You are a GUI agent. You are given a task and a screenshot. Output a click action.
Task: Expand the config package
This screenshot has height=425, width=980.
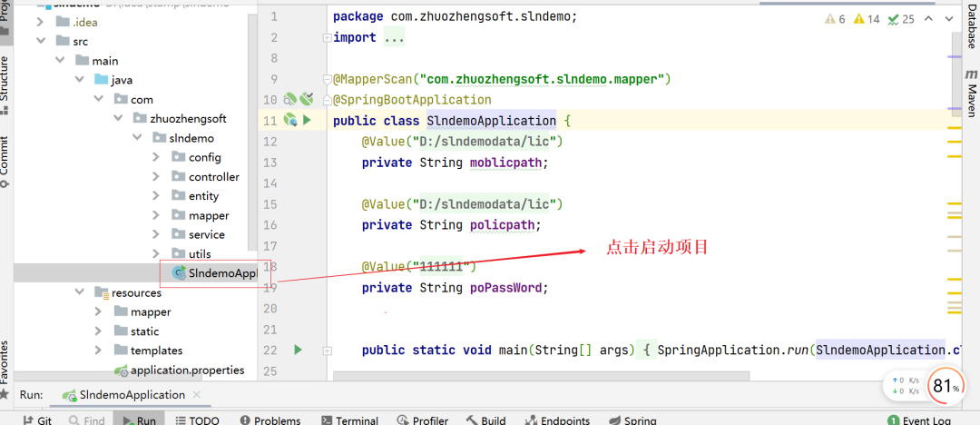157,158
